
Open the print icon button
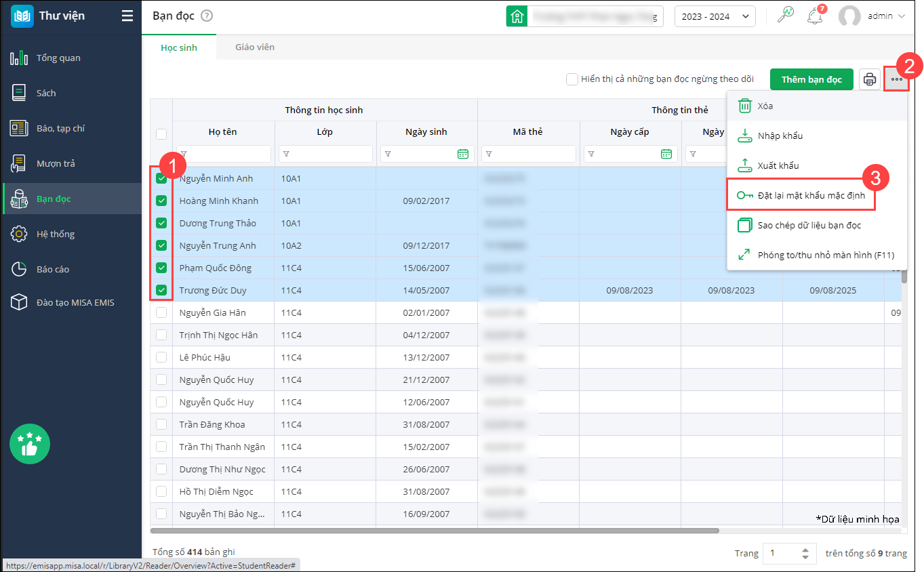870,79
